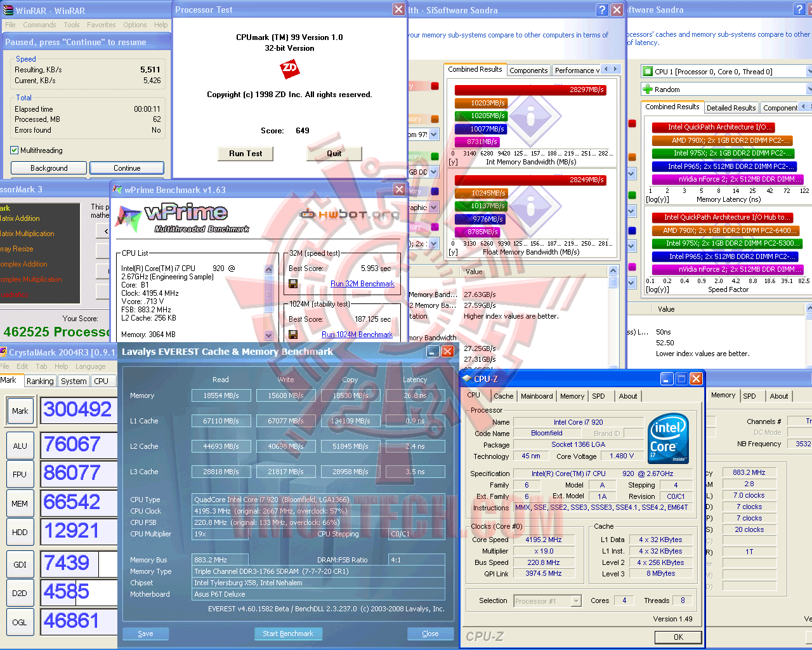Click the floppy save icon beside Run 32M Benchmark
Image resolution: width=812 pixels, height=650 pixels.
(293, 284)
